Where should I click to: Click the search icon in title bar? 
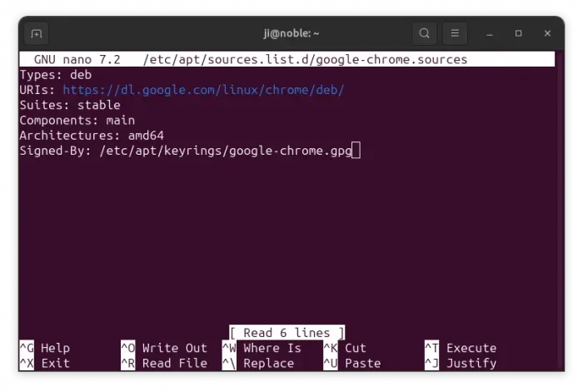click(x=424, y=33)
